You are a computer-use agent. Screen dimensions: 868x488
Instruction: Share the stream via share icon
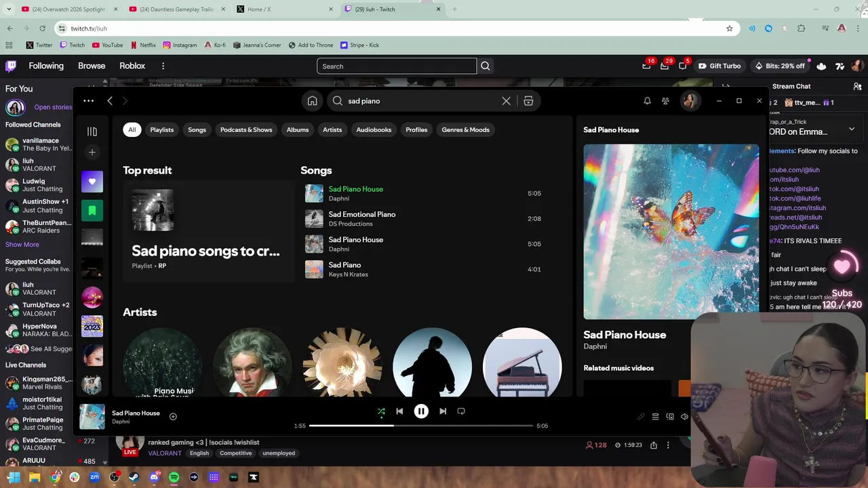(x=654, y=445)
